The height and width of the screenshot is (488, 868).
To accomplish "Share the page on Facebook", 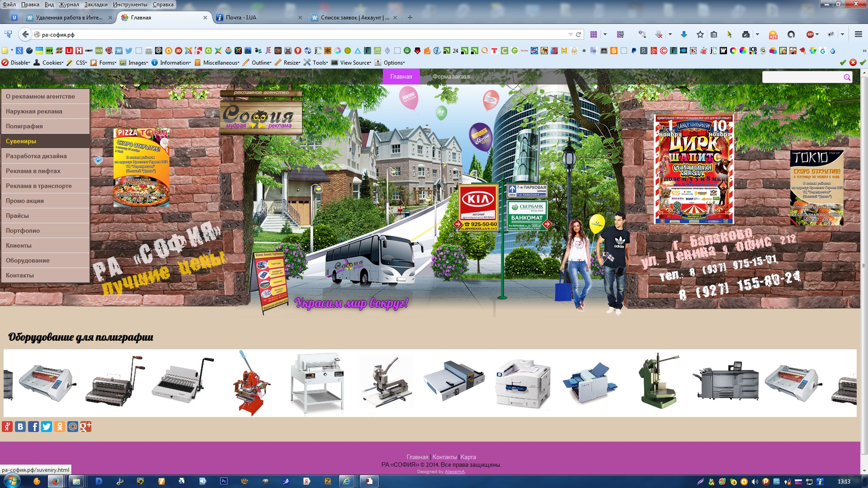I will (x=33, y=427).
